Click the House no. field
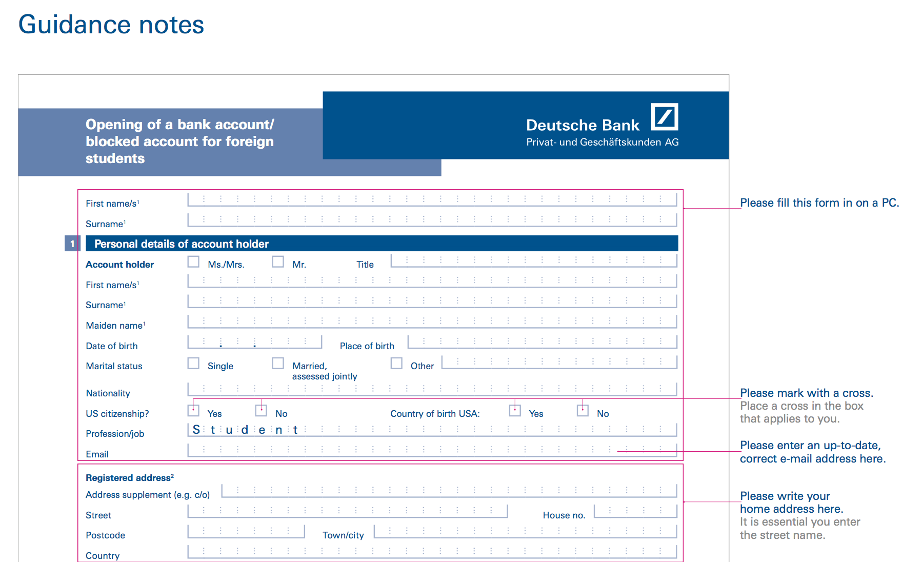 click(x=635, y=511)
